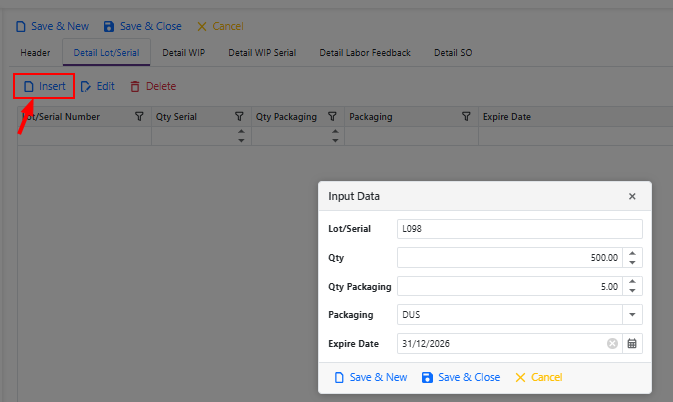Click dialog Save & Close button
The width and height of the screenshot is (673, 402).
point(461,377)
